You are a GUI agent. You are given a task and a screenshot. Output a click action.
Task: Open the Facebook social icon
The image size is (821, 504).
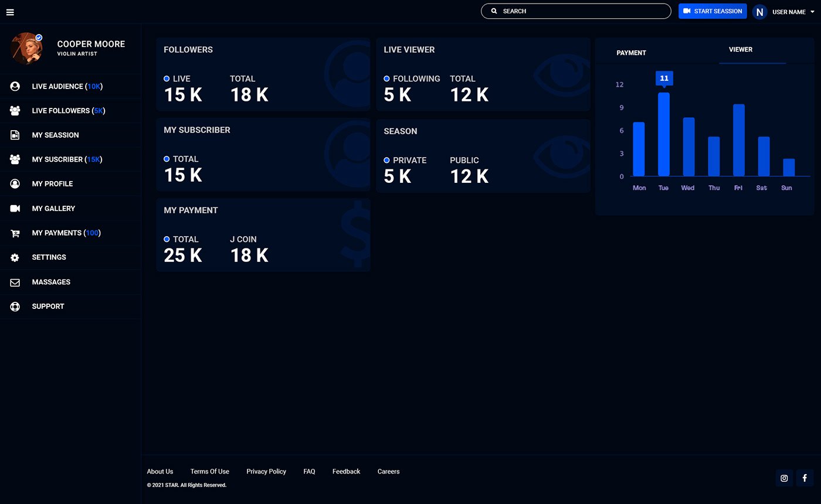(x=805, y=478)
